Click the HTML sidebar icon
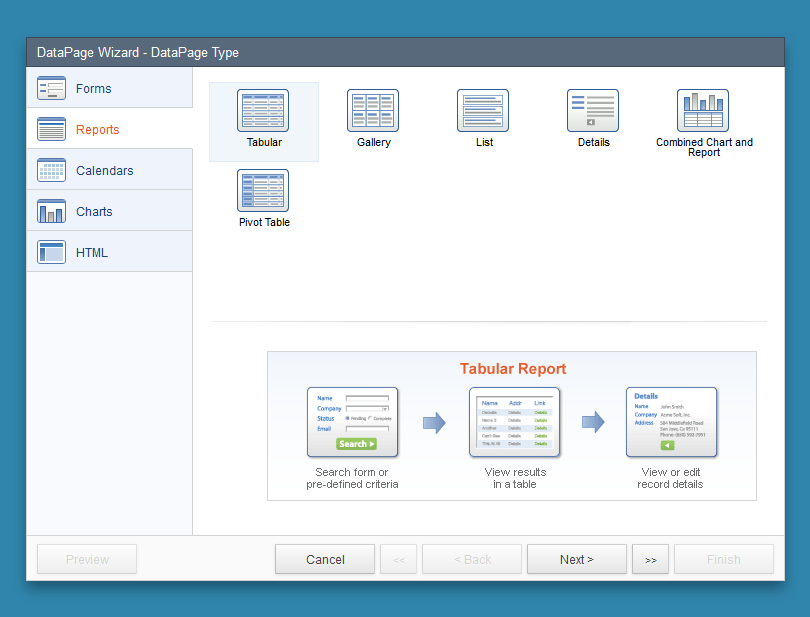 point(51,252)
